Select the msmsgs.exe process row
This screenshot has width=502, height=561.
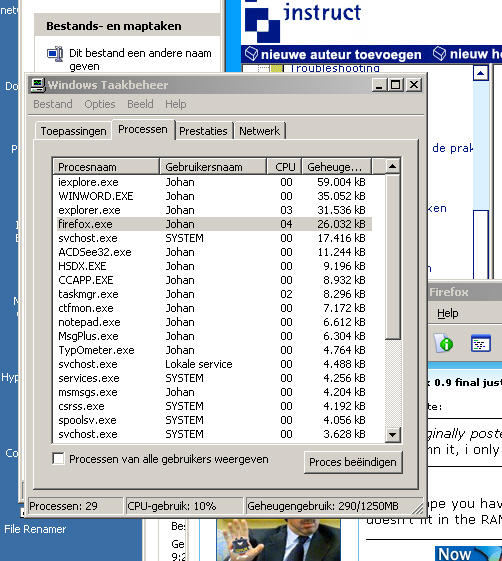(213, 392)
